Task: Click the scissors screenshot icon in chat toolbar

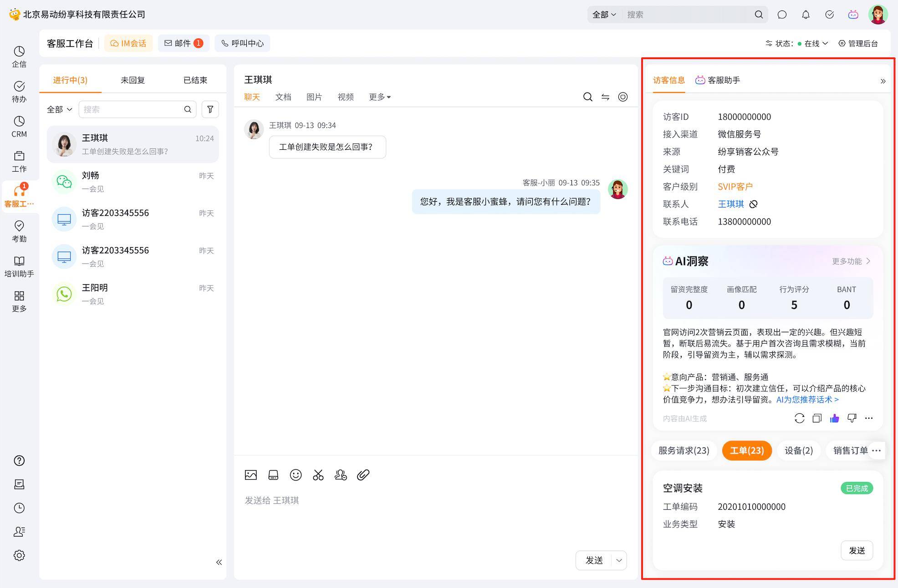Action: [318, 475]
